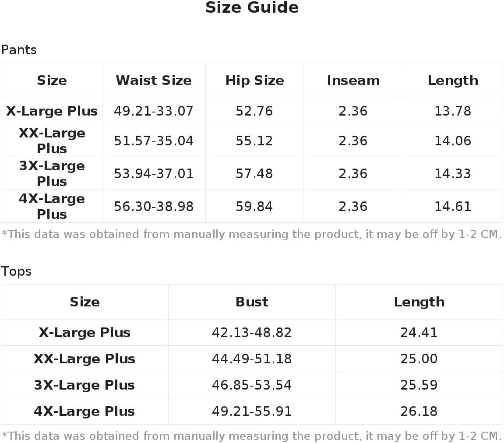Click the measurement disclaimer under Tops table
This screenshot has width=504, height=443.
point(252,436)
